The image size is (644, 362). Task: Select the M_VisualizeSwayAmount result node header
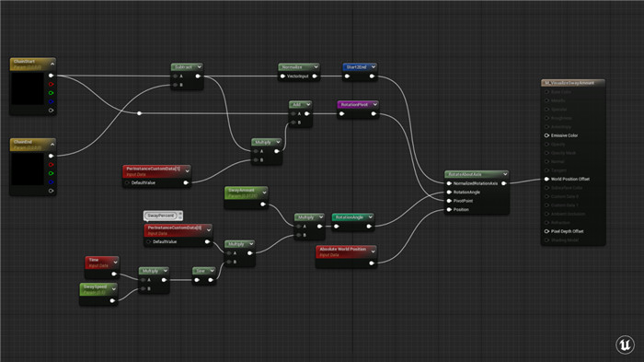[x=572, y=83]
